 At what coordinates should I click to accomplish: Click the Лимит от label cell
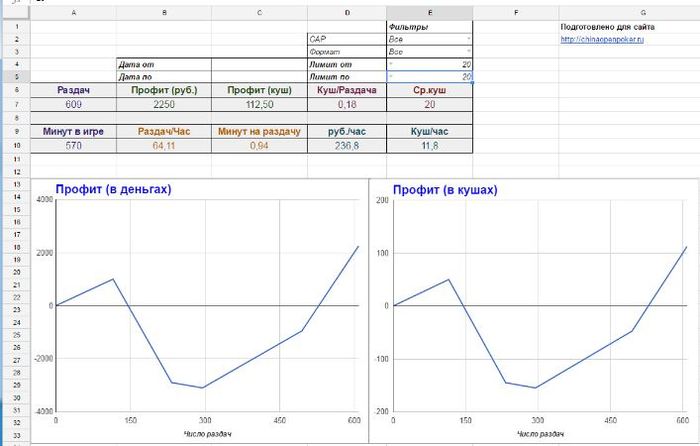pos(347,64)
